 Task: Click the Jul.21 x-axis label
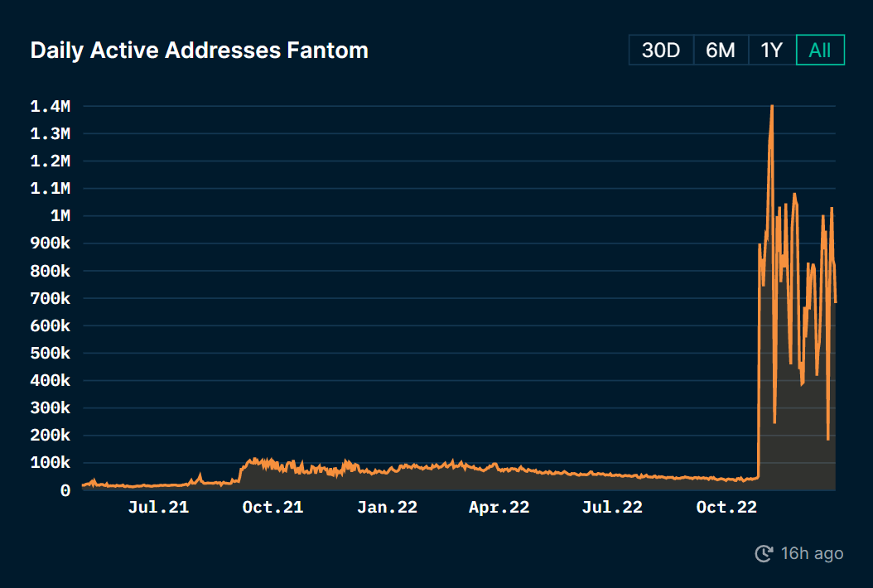[x=159, y=508]
